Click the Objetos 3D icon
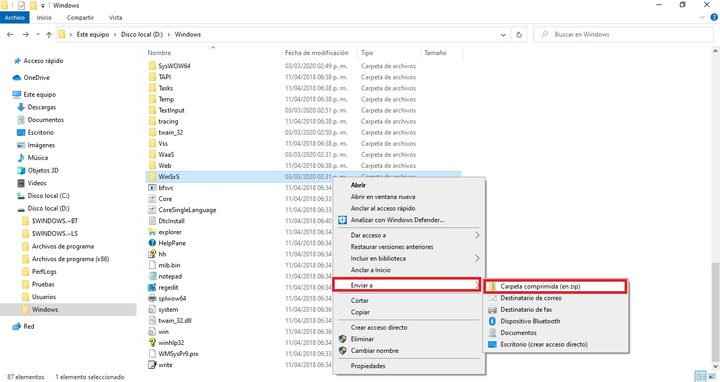This screenshot has width=720, height=382. 21,170
